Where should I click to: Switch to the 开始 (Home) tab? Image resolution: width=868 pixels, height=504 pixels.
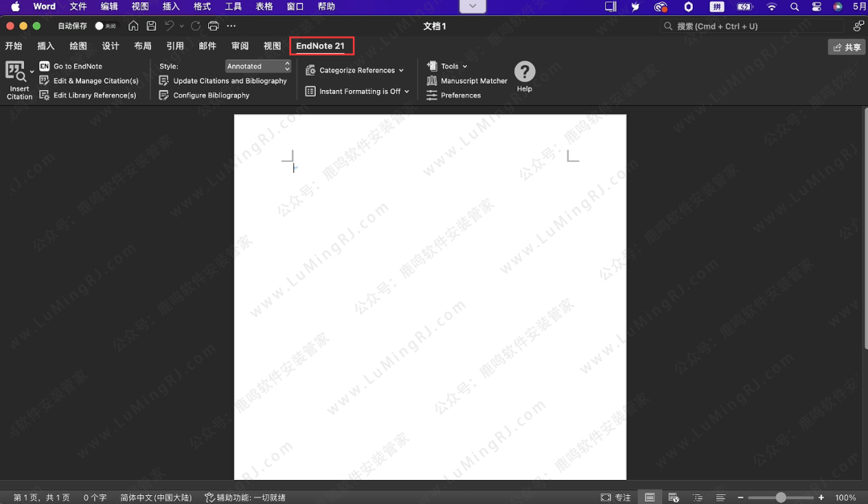(x=14, y=46)
